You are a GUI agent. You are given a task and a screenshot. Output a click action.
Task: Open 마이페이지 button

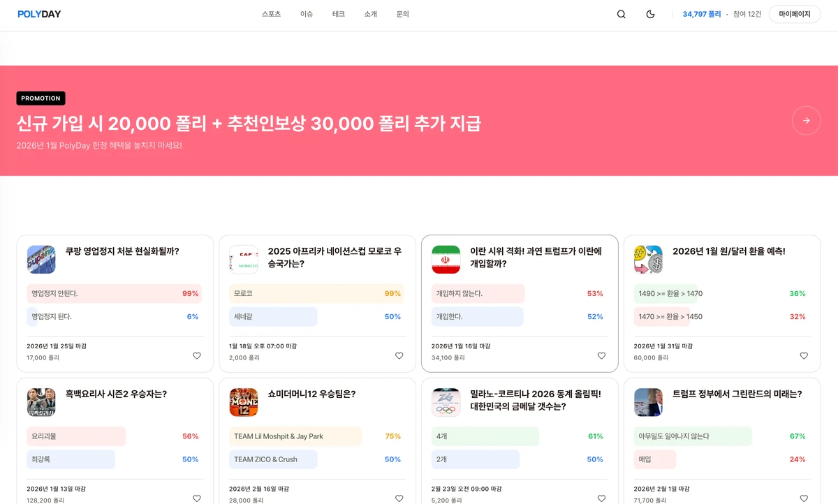tap(795, 14)
